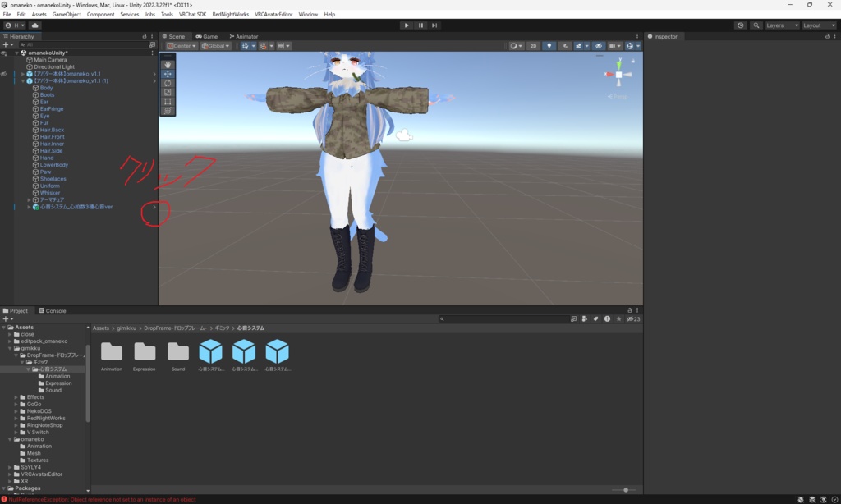Switch to the Rotate tool
Image resolution: width=841 pixels, height=504 pixels.
[x=168, y=80]
